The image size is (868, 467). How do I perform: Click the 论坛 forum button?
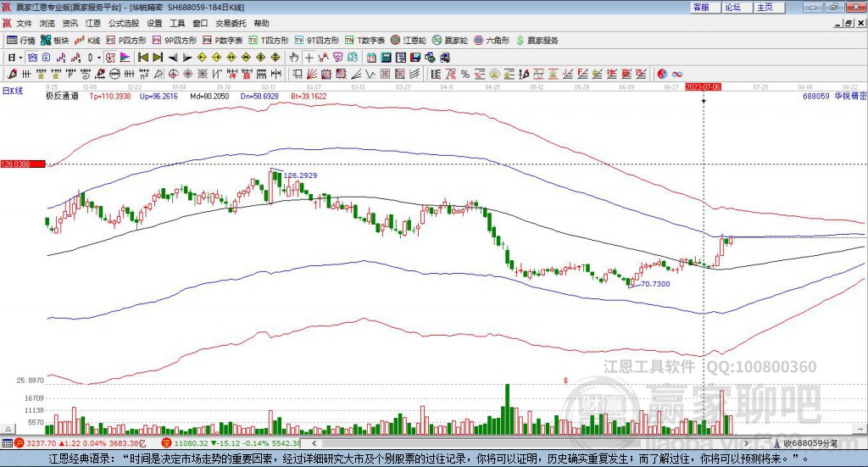[737, 7]
